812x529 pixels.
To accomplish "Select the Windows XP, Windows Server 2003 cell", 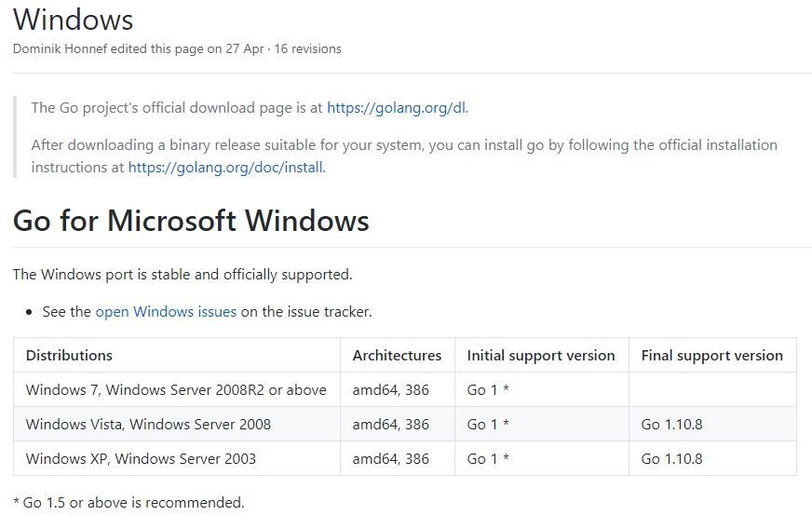I will point(141,458).
